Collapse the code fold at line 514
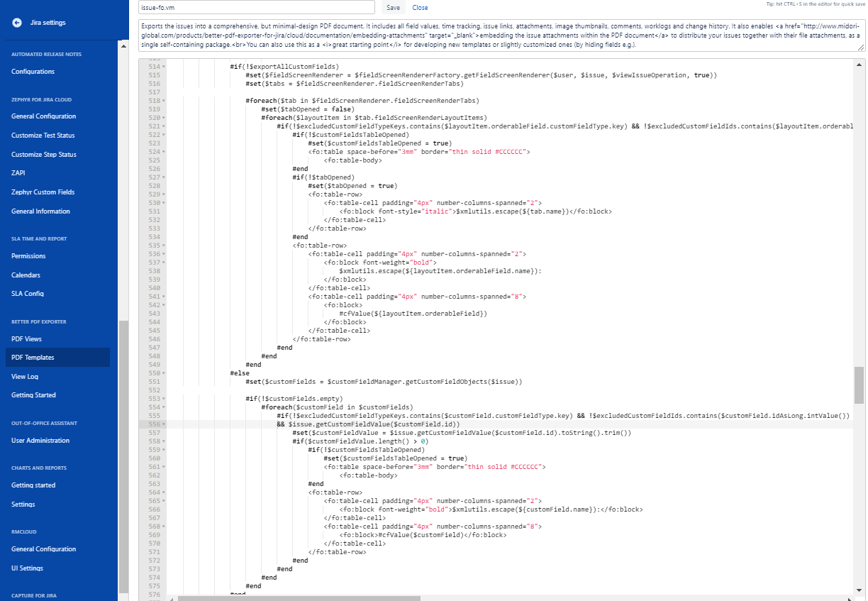The image size is (868, 601). [164, 67]
